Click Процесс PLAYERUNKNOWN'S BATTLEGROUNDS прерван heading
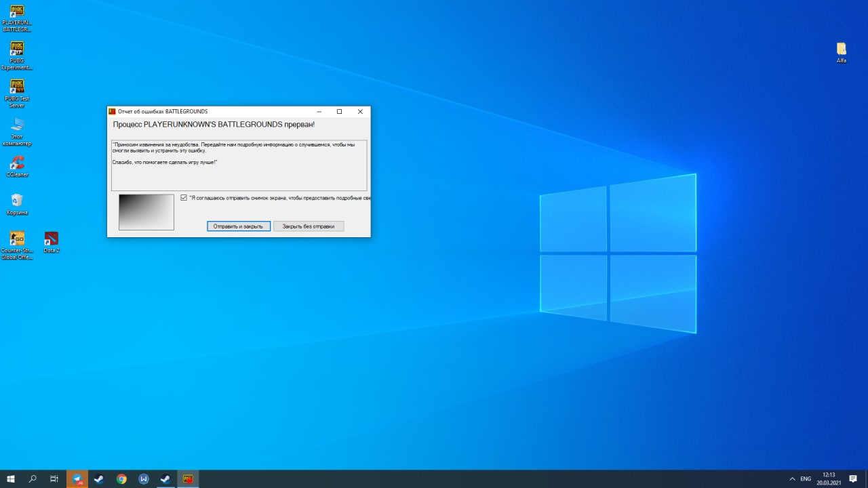 [214, 125]
